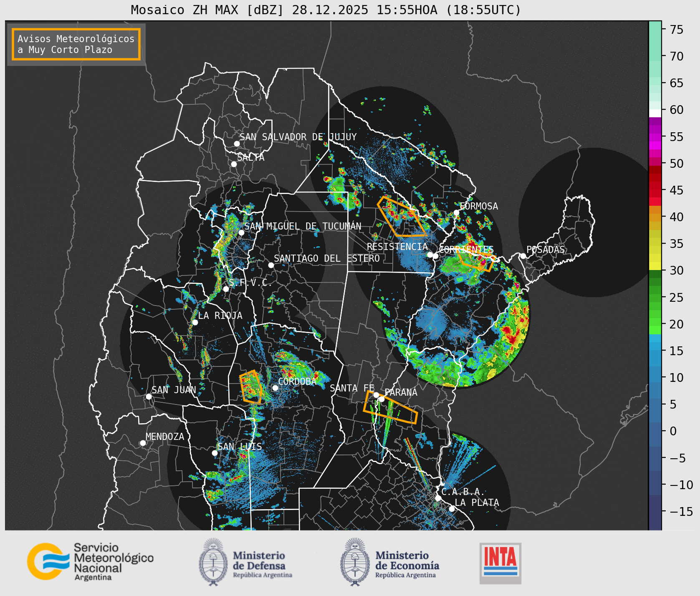700x596 pixels.
Task: Click the 'SANTIAGO DEL ESTERO' label
Action: point(327,258)
